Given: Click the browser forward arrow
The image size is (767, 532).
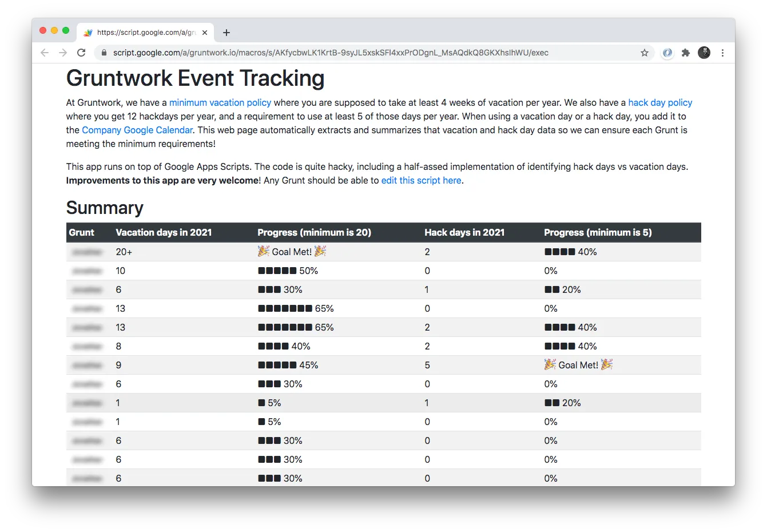Looking at the screenshot, I should point(63,53).
